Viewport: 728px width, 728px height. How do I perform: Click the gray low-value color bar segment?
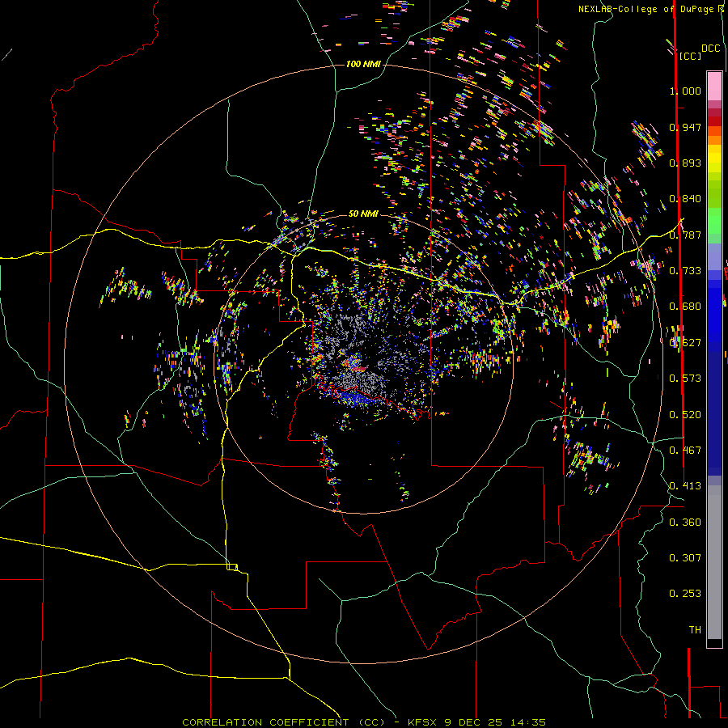tap(714, 562)
